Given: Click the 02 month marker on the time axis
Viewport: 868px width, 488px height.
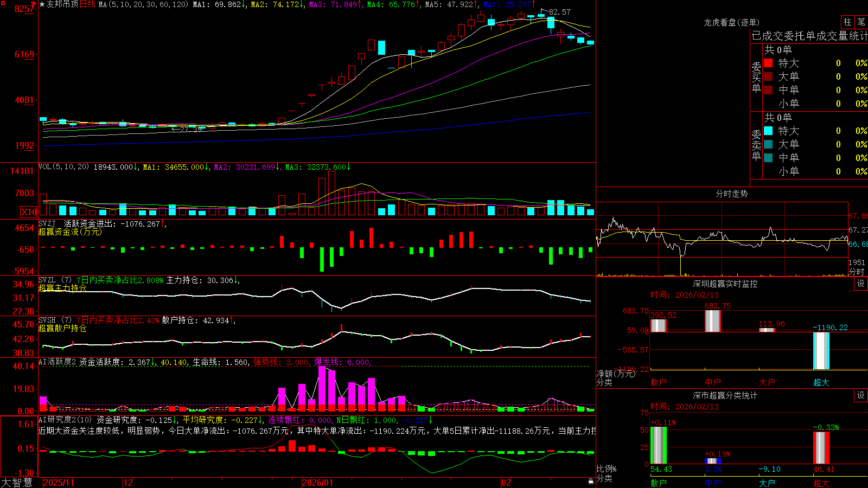Looking at the screenshot, I should [x=506, y=483].
